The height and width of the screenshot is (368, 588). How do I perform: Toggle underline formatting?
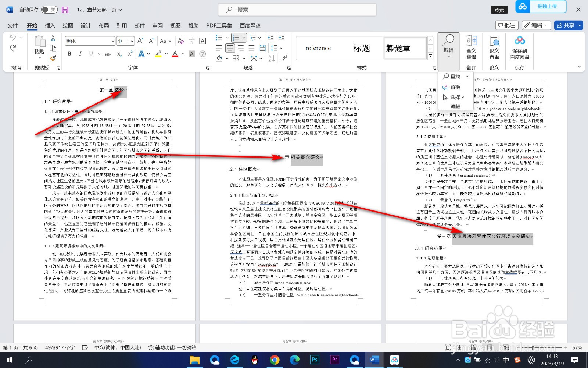[90, 54]
